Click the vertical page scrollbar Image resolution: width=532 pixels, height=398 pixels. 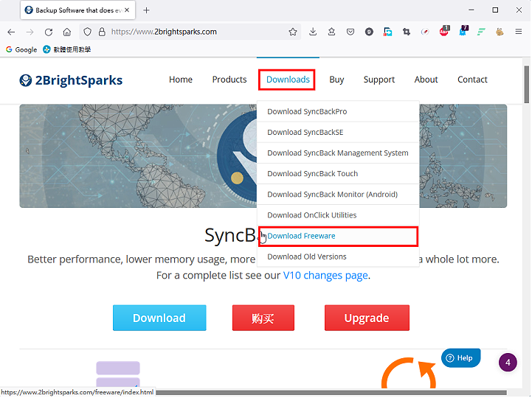click(526, 85)
